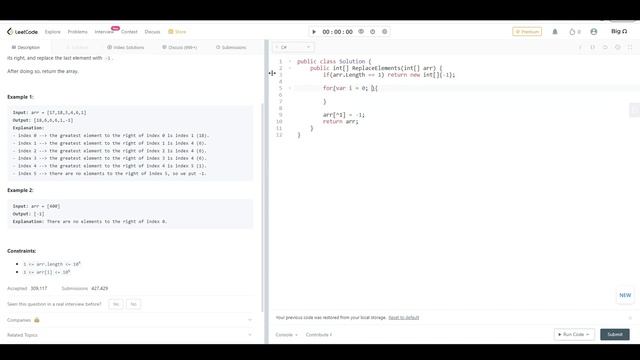640x360 pixels.
Task: Open the Contribute link
Action: (x=318, y=335)
